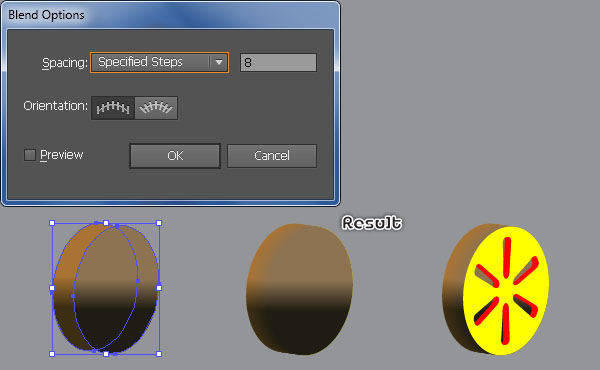
Task: Click the Blend Options title bar
Action: (170, 15)
